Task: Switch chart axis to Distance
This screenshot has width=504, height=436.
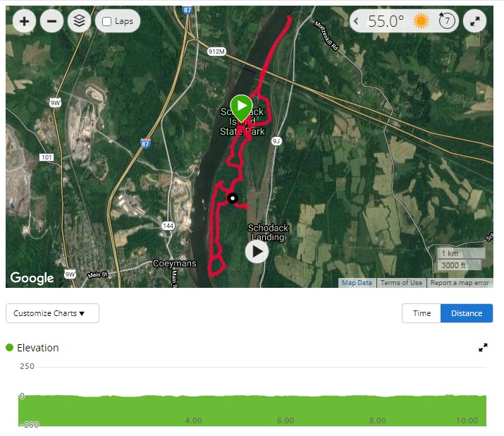Action: [467, 313]
